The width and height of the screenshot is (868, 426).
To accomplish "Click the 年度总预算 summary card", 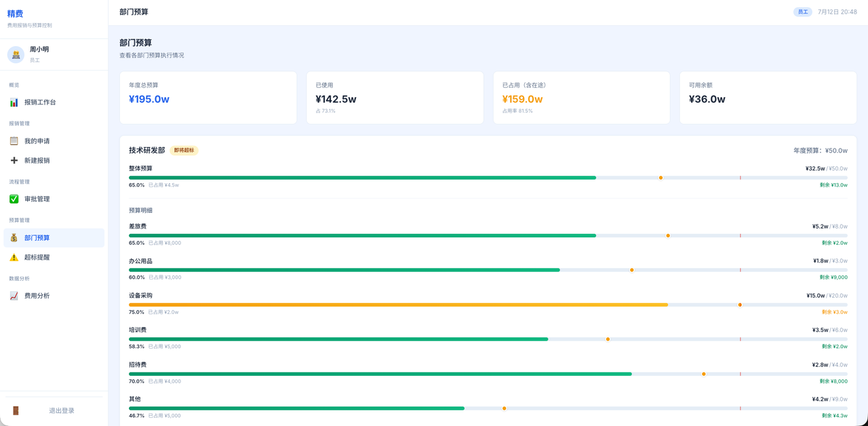I will [208, 98].
